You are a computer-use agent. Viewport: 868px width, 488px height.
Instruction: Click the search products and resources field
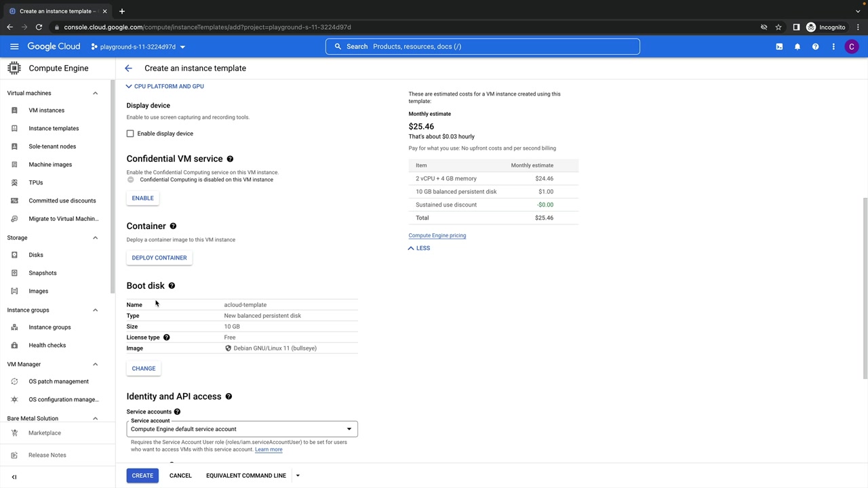[482, 47]
